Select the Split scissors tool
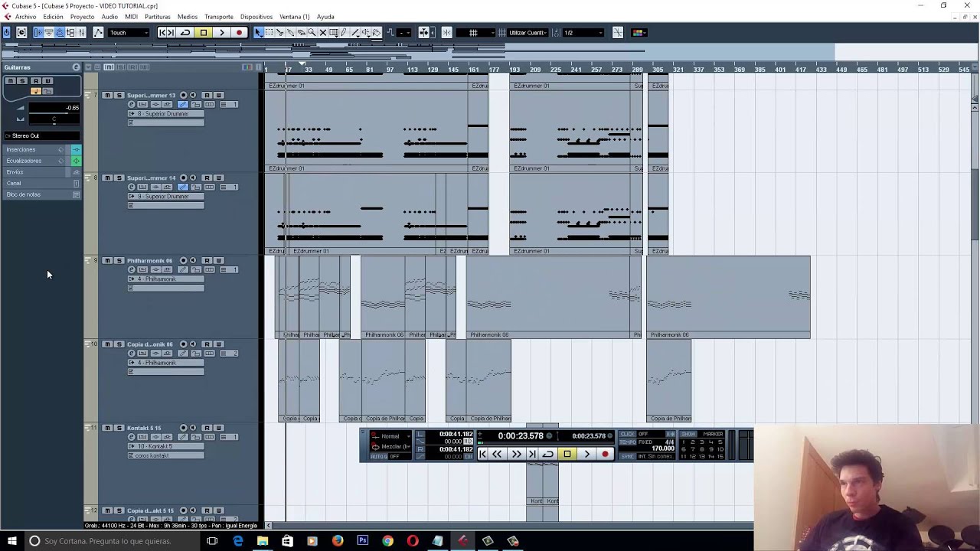The height and width of the screenshot is (551, 980). [x=279, y=32]
